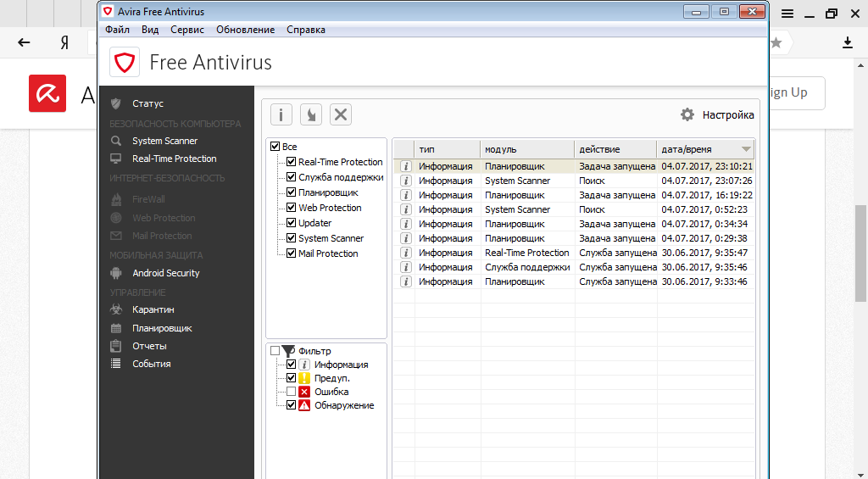868x479 pixels.
Task: Click the red Ошибка X icon
Action: pyautogui.click(x=304, y=392)
